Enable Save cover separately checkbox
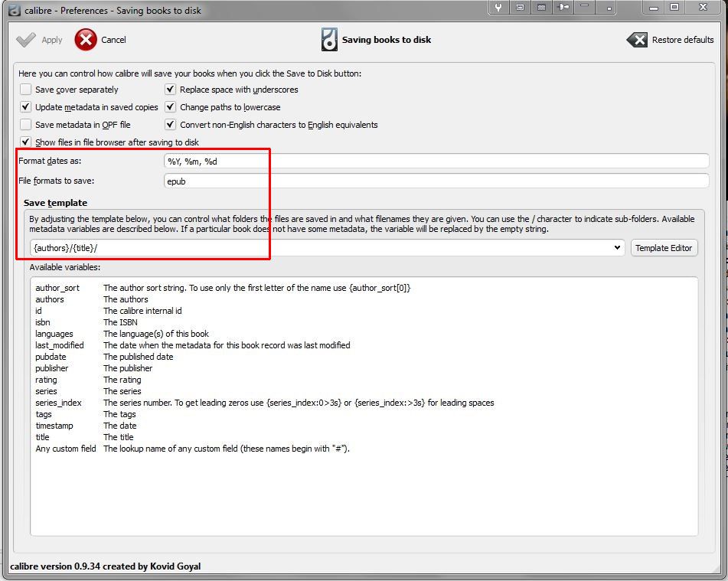Screen dimensions: 728x581 point(26,89)
